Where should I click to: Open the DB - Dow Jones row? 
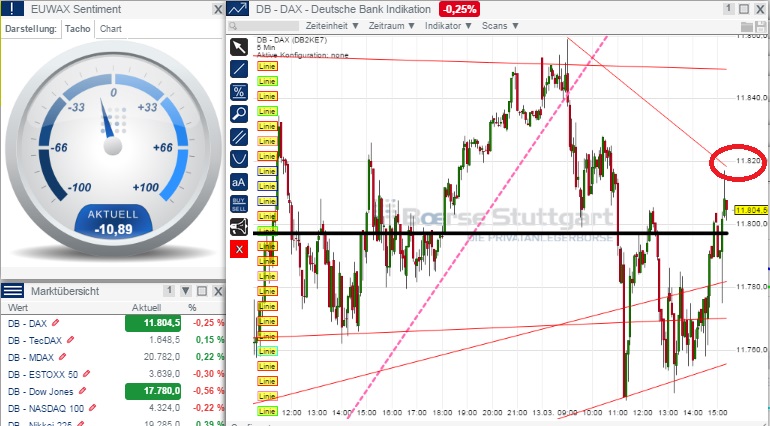coord(113,391)
